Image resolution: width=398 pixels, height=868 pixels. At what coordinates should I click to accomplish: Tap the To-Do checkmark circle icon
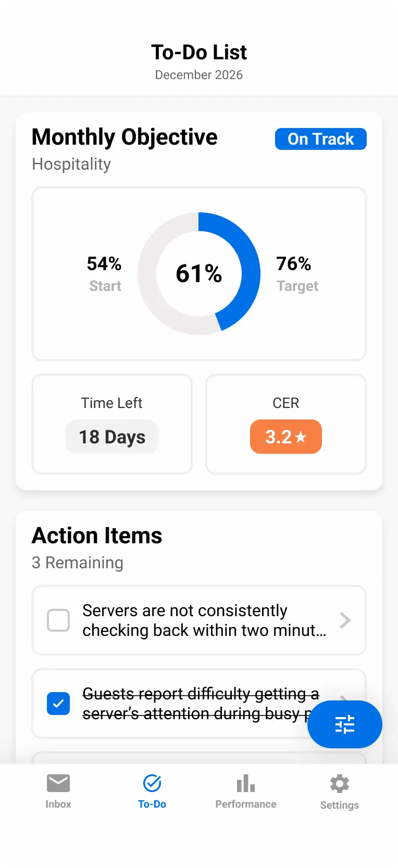tap(152, 783)
